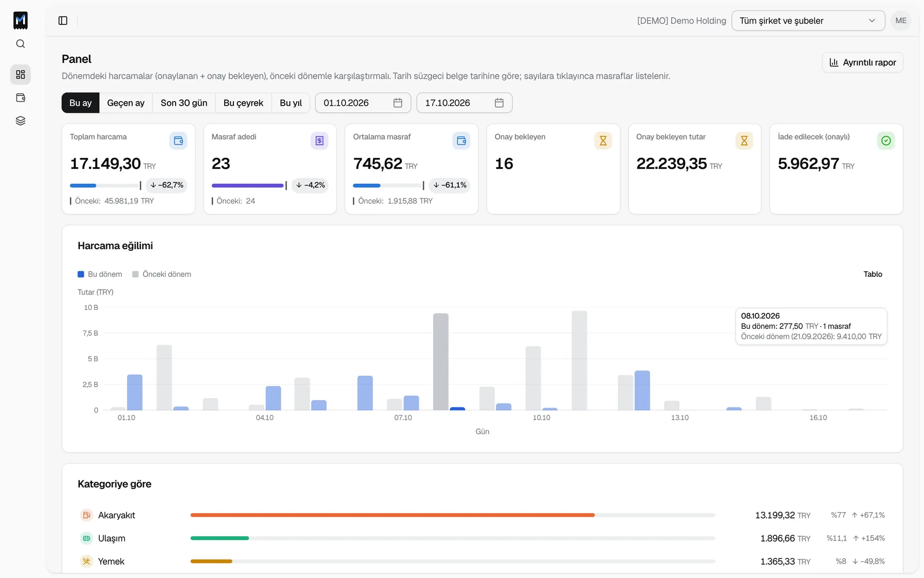The width and height of the screenshot is (924, 578).
Task: Open the wallet expenses icon in the sidebar
Action: pos(20,98)
